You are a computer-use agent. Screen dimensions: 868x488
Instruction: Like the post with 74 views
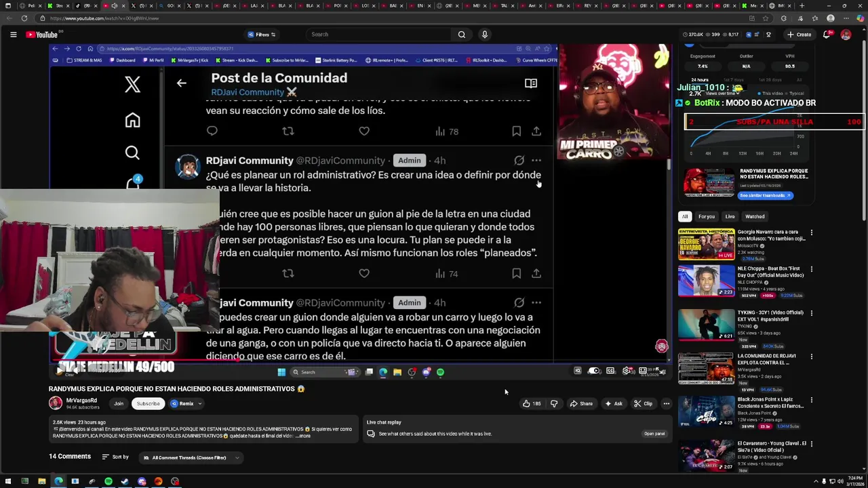click(364, 273)
